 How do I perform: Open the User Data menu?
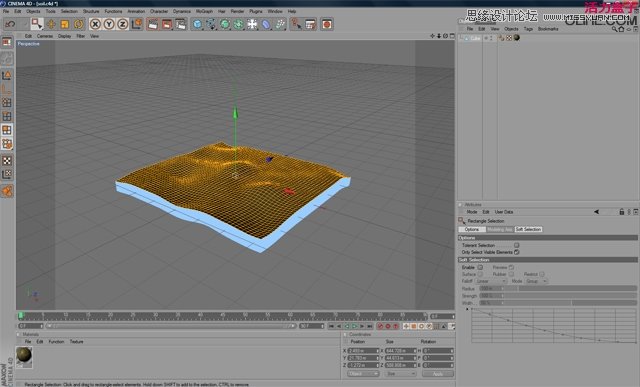[504, 212]
